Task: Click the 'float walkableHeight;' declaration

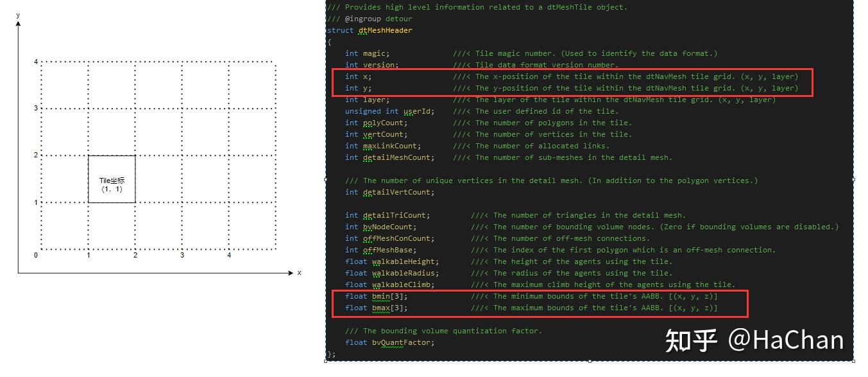Action: (392, 261)
